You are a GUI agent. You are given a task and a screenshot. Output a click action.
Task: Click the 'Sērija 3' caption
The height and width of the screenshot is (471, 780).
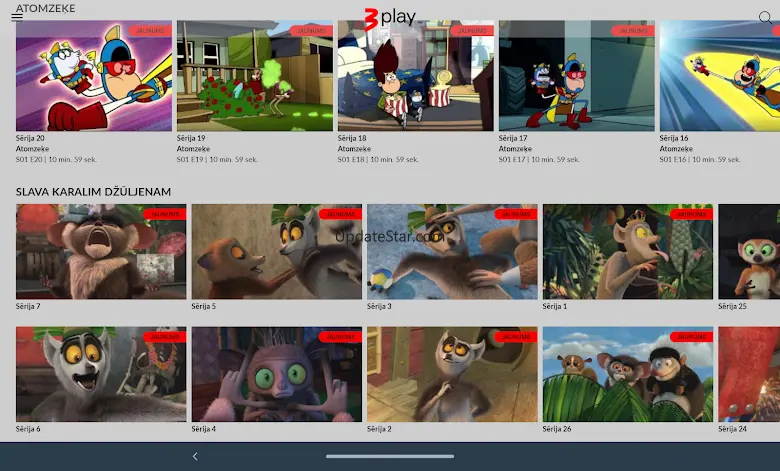pos(379,306)
